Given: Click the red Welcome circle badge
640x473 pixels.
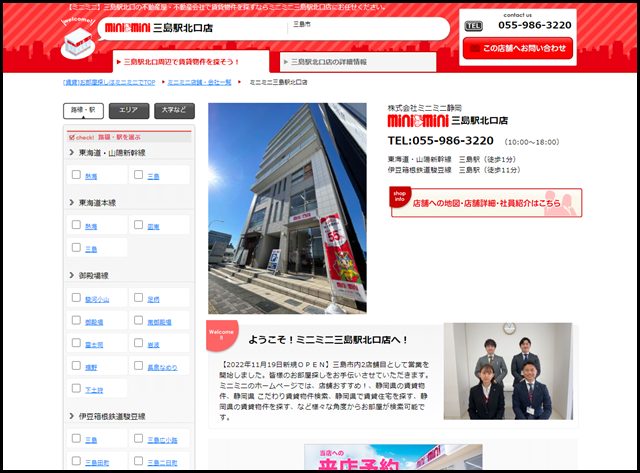Looking at the screenshot, I should coord(221,335).
